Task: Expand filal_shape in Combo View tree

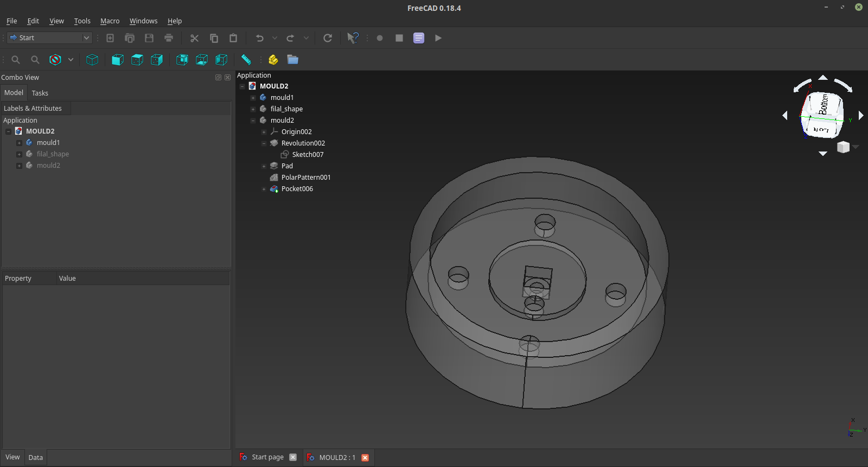Action: [19, 154]
